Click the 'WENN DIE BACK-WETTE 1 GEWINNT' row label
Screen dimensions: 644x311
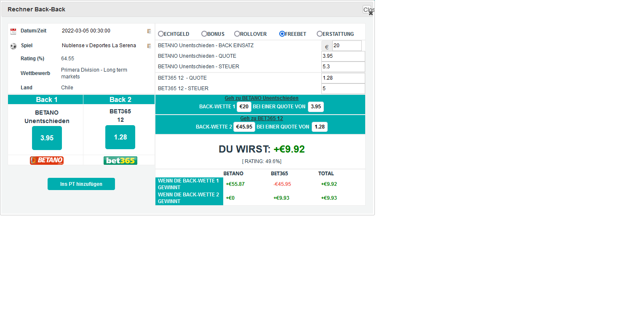coord(189,184)
